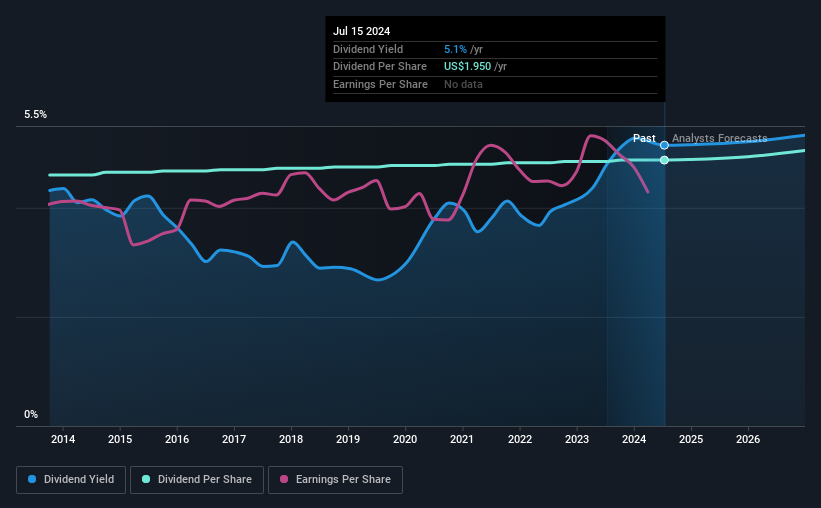This screenshot has width=821, height=508.
Task: Click the Earnings Per Share tooltip row label
Action: (381, 84)
